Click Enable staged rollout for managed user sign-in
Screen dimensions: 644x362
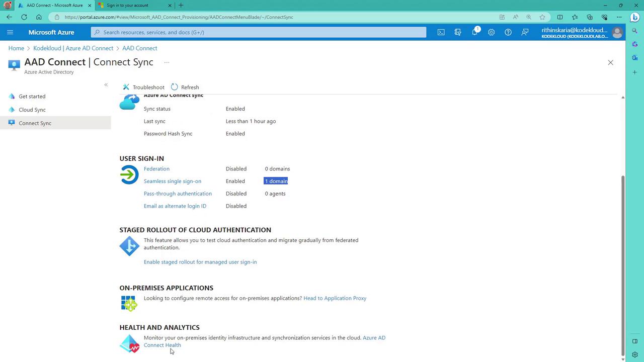click(x=200, y=262)
